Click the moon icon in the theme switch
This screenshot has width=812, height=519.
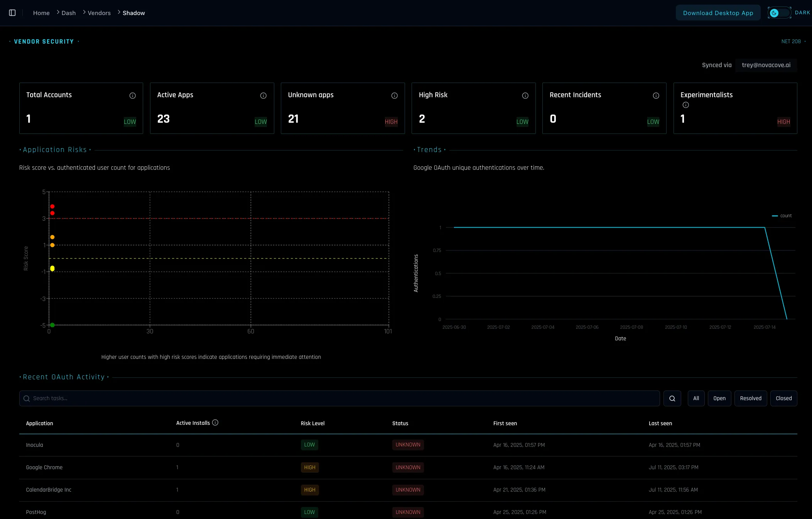(773, 13)
